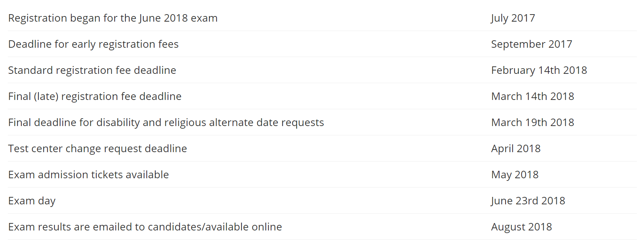Click 'Test center change request deadline' label

point(97,148)
